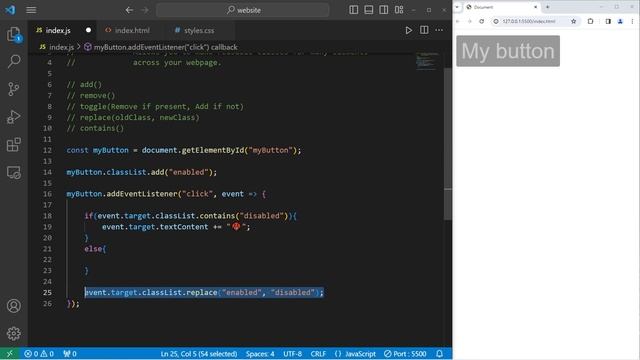Click the else keyword on line 21
This screenshot has height=360, width=640.
(x=93, y=249)
